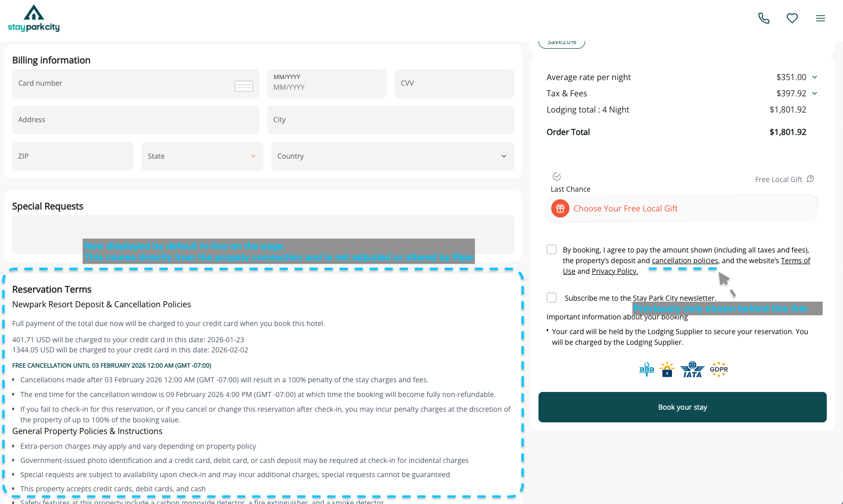Open the favorites heart icon
Viewport: 843px width, 504px height.
pyautogui.click(x=792, y=18)
